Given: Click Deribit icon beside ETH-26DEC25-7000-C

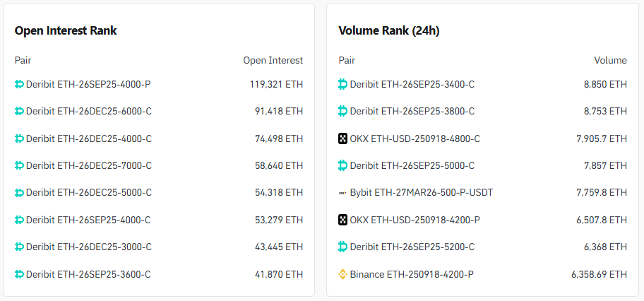Looking at the screenshot, I should coord(19,165).
